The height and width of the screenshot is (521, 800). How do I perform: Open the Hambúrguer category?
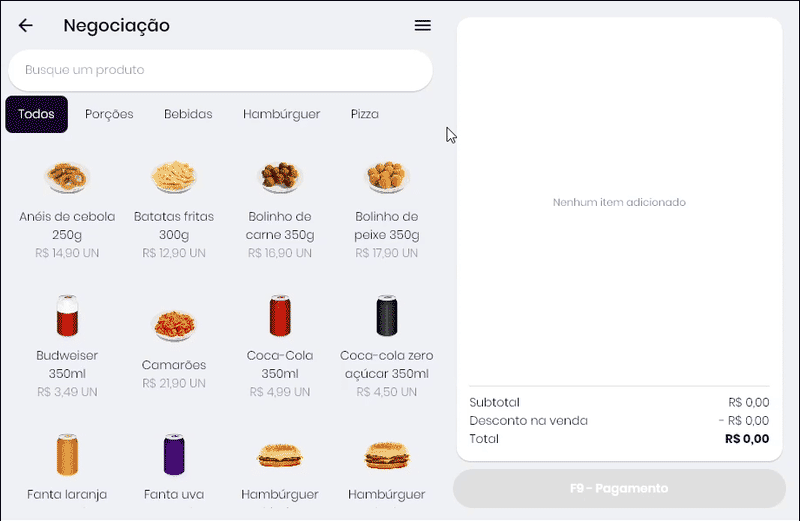[x=281, y=114]
